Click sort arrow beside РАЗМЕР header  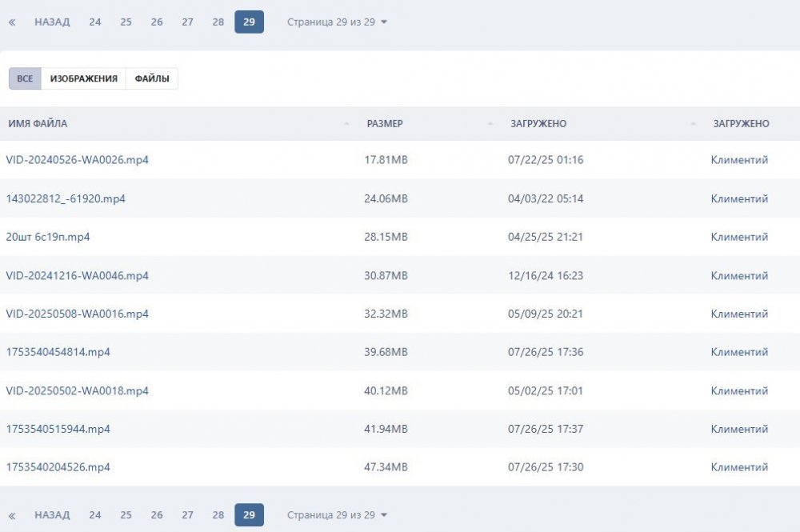pos(490,124)
